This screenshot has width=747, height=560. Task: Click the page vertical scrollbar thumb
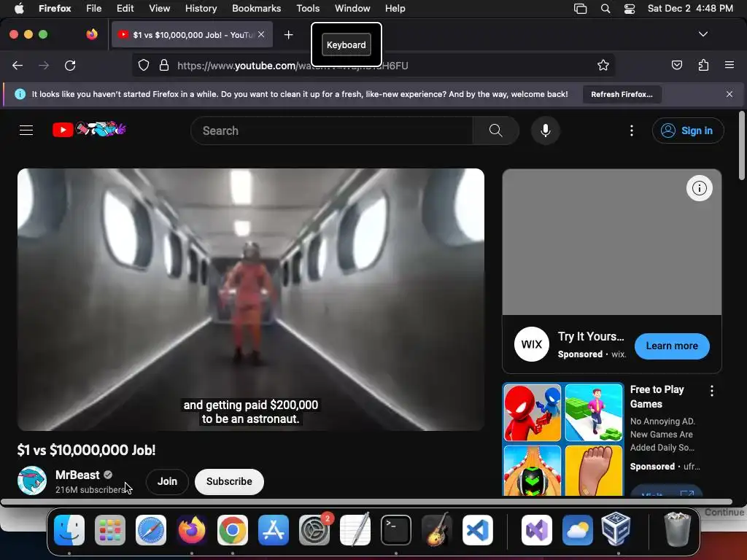pos(742,146)
